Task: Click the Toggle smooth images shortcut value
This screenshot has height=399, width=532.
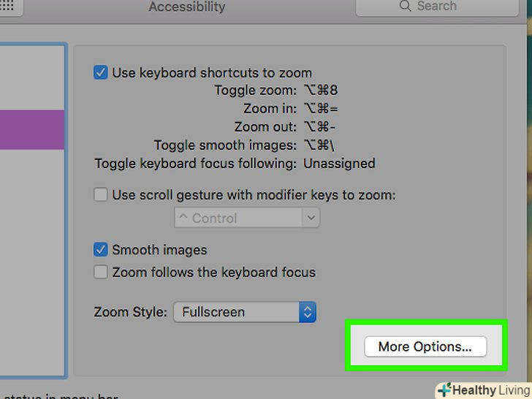Action: [x=321, y=145]
